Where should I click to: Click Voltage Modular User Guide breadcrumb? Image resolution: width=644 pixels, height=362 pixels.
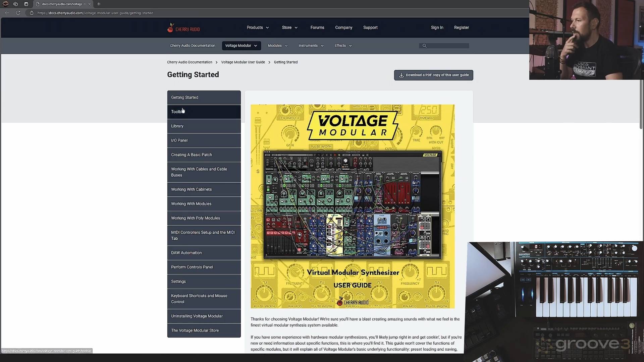[243, 62]
